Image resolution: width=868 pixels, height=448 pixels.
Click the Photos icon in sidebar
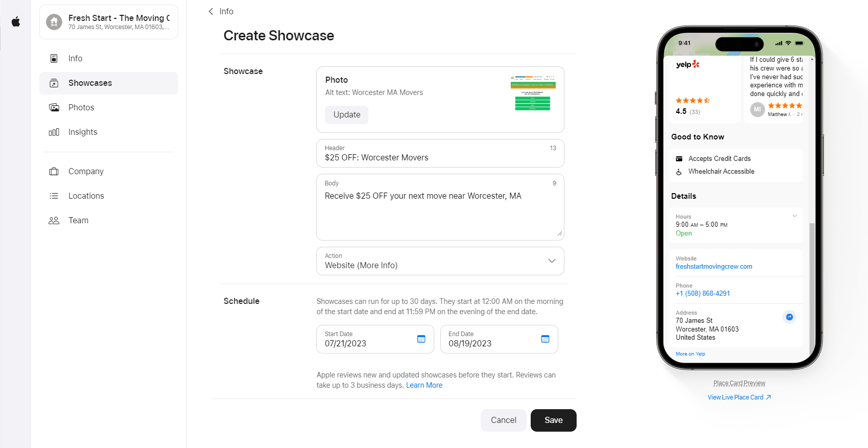pos(54,108)
